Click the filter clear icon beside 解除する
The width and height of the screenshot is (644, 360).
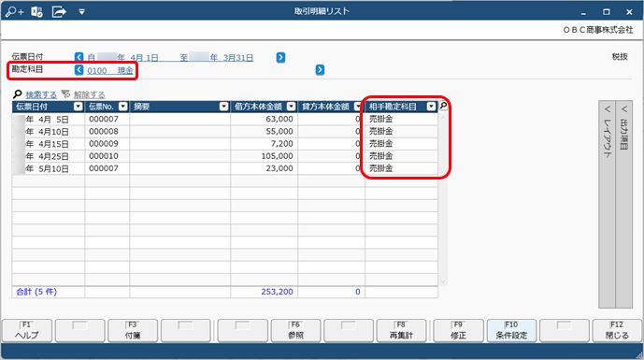(65, 94)
